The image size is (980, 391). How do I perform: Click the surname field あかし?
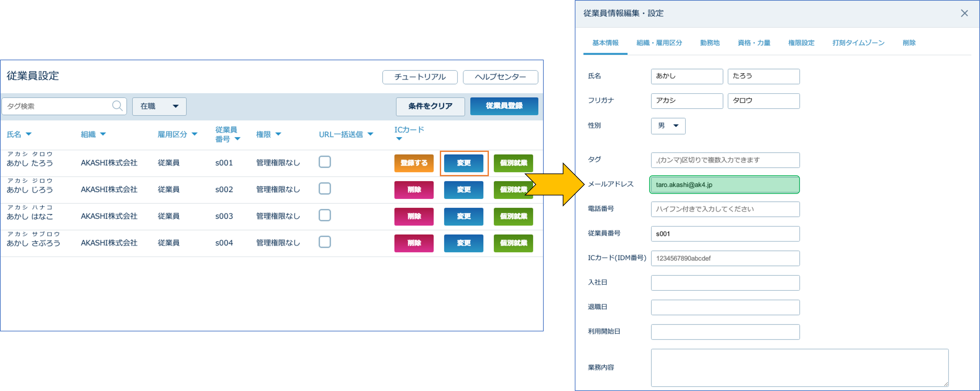687,77
